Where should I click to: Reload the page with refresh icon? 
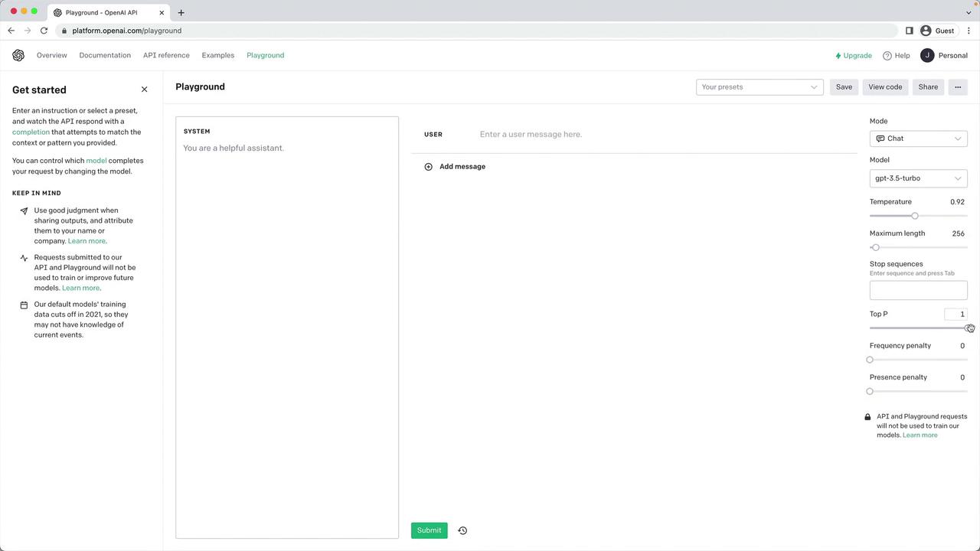44,31
